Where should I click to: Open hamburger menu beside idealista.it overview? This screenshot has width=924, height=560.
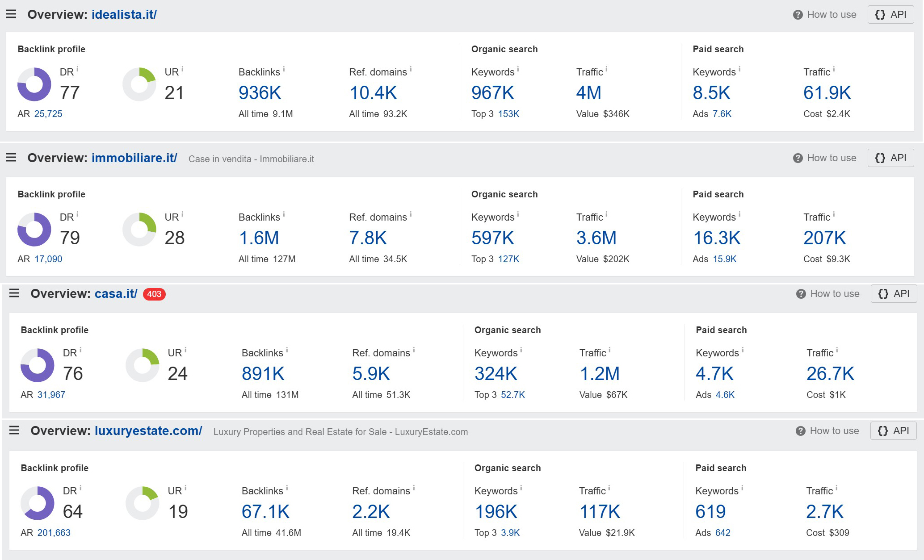pos(11,14)
